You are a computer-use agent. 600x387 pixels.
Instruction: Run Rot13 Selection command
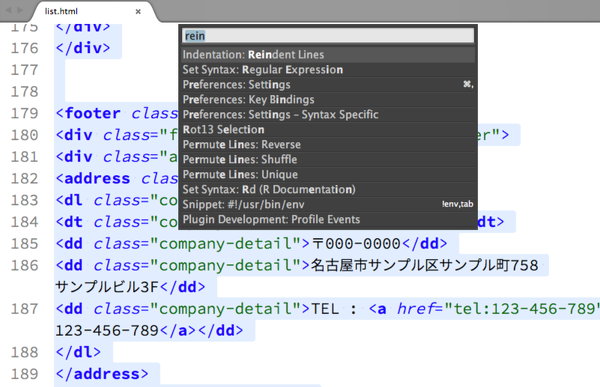328,129
